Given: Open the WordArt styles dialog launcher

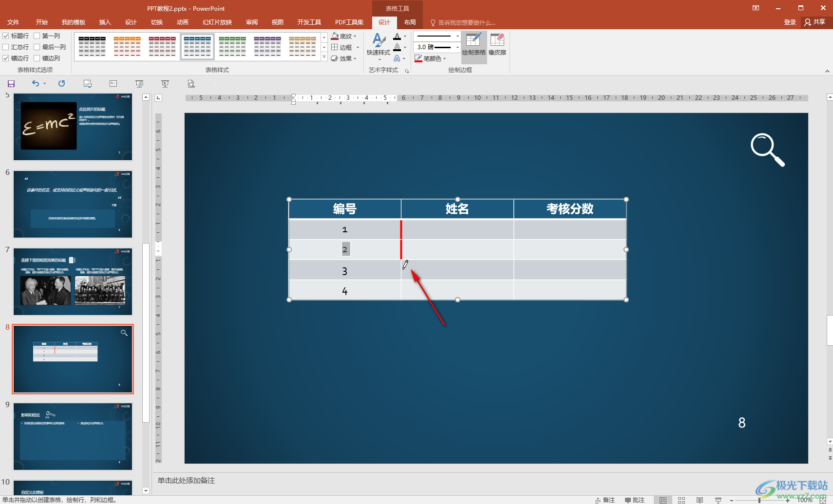Looking at the screenshot, I should point(407,71).
